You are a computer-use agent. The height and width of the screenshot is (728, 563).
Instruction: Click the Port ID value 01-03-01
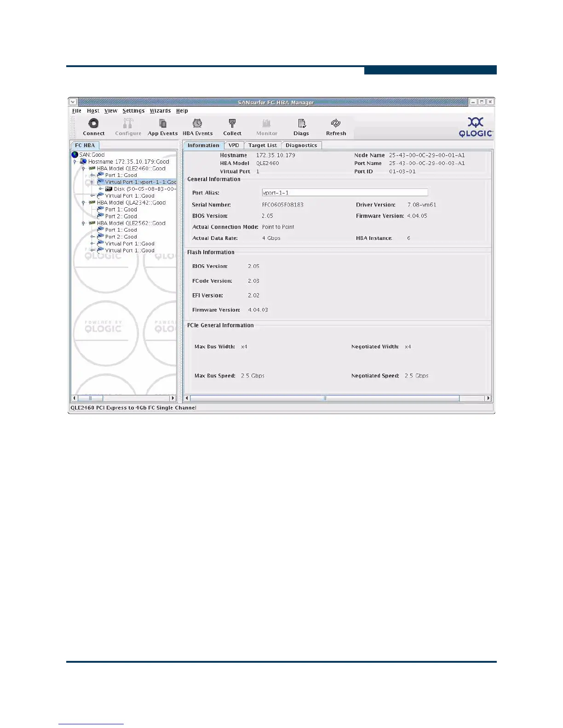[402, 171]
